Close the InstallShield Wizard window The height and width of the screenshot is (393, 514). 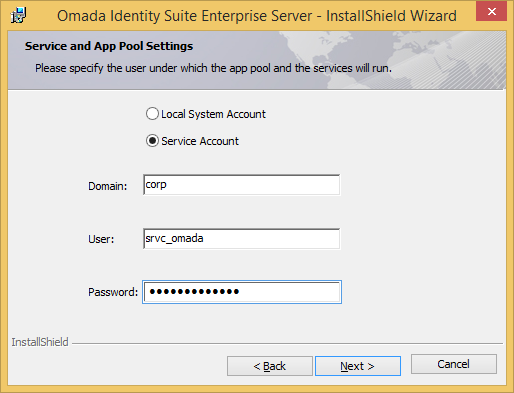pyautogui.click(x=491, y=12)
